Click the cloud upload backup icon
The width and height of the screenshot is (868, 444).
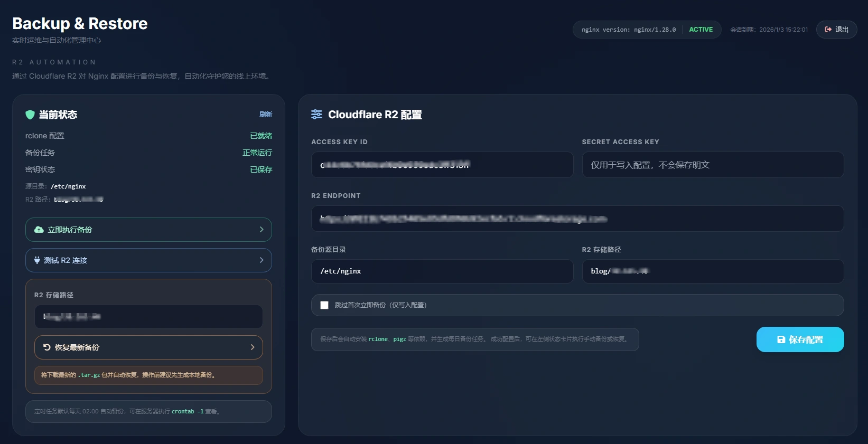click(x=39, y=230)
